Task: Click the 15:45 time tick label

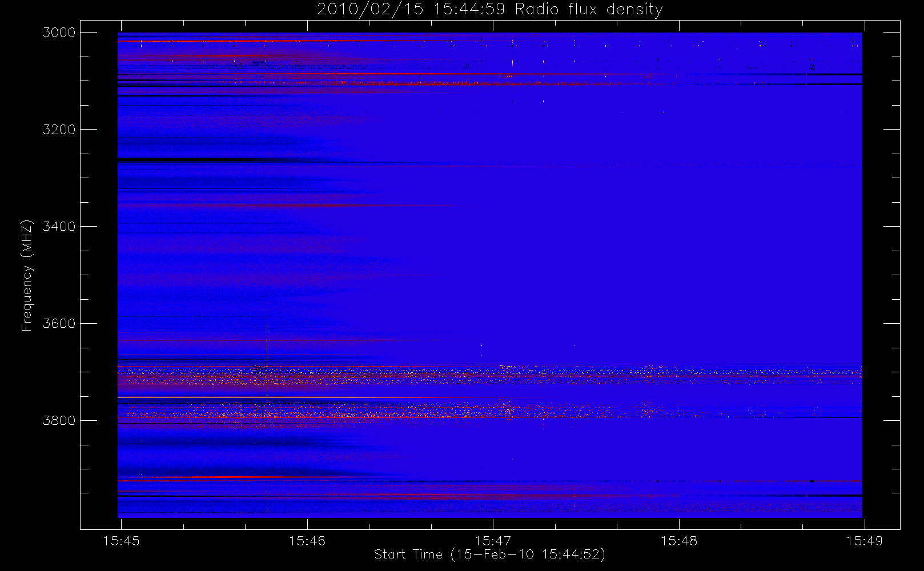Action: pos(121,541)
